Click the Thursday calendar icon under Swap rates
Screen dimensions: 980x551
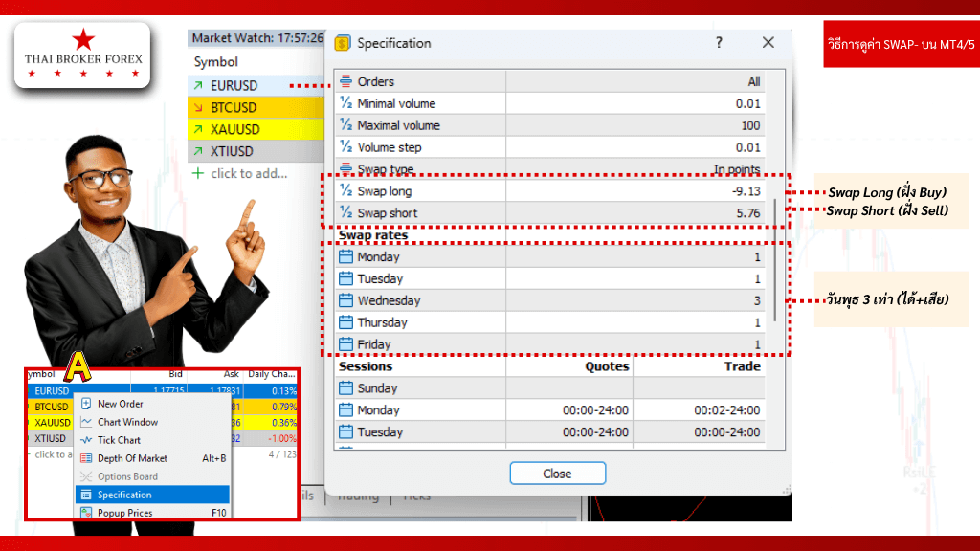(x=345, y=322)
